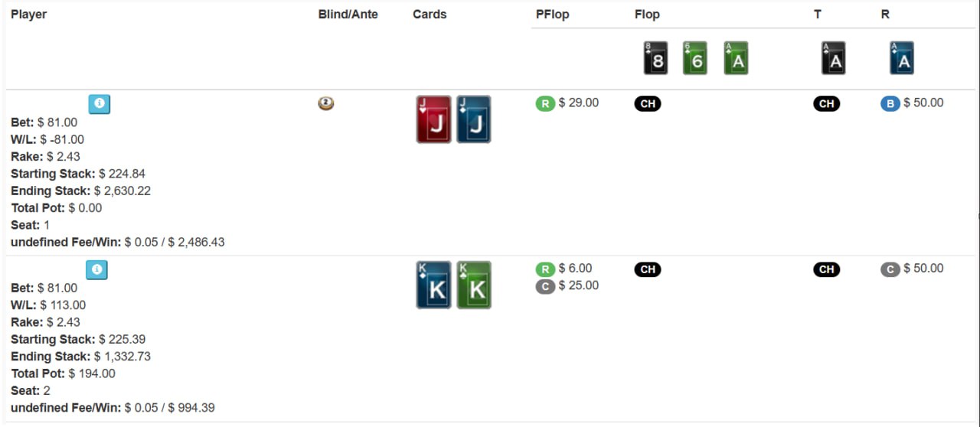Screen dimensions: 980x427
Task: Click the black Ace turn card
Action: (833, 58)
